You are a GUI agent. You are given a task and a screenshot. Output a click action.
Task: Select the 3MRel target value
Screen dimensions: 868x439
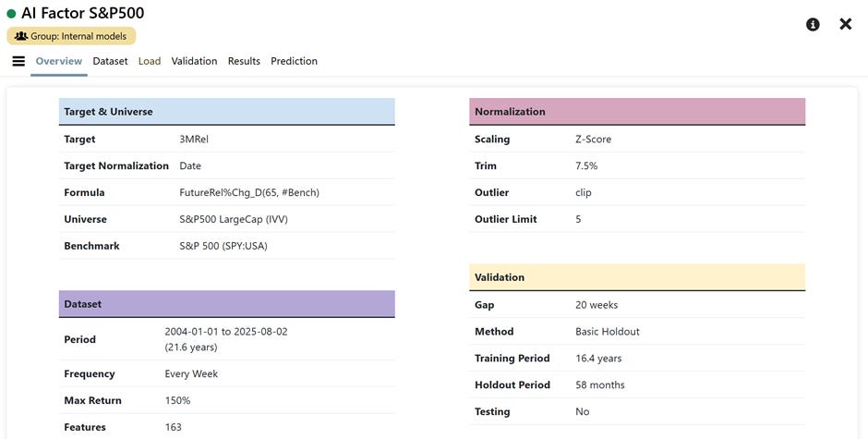point(194,140)
